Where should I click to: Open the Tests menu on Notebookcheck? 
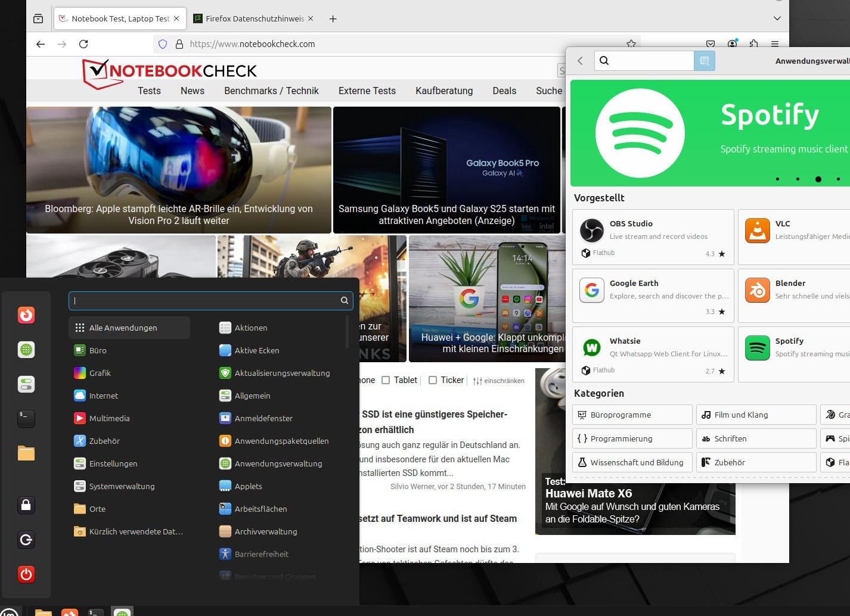[149, 91]
